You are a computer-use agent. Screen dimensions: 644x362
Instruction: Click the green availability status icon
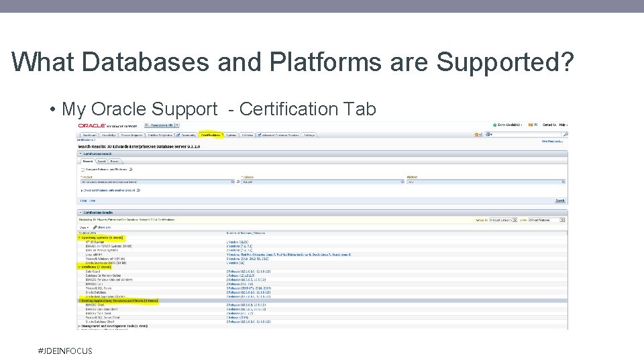click(495, 125)
